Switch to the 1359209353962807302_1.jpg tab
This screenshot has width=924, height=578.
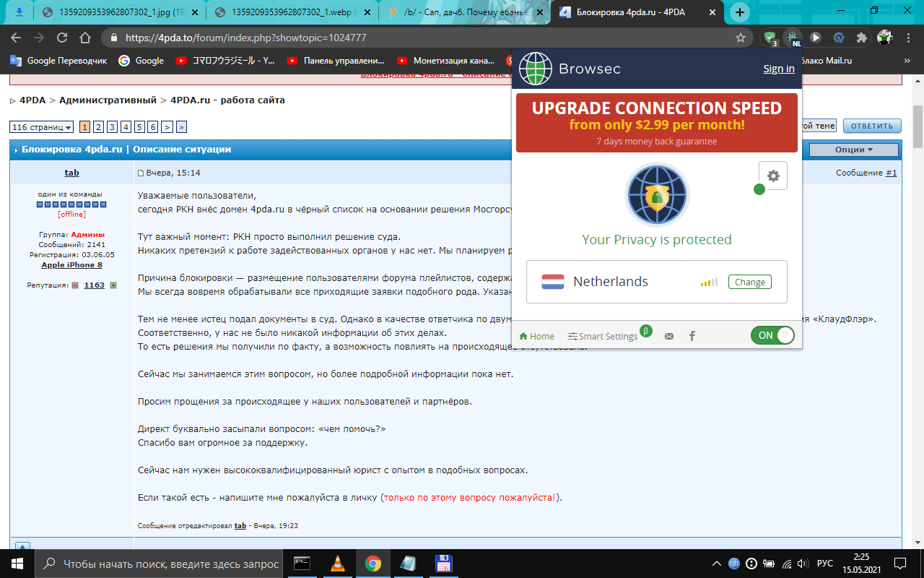[120, 12]
